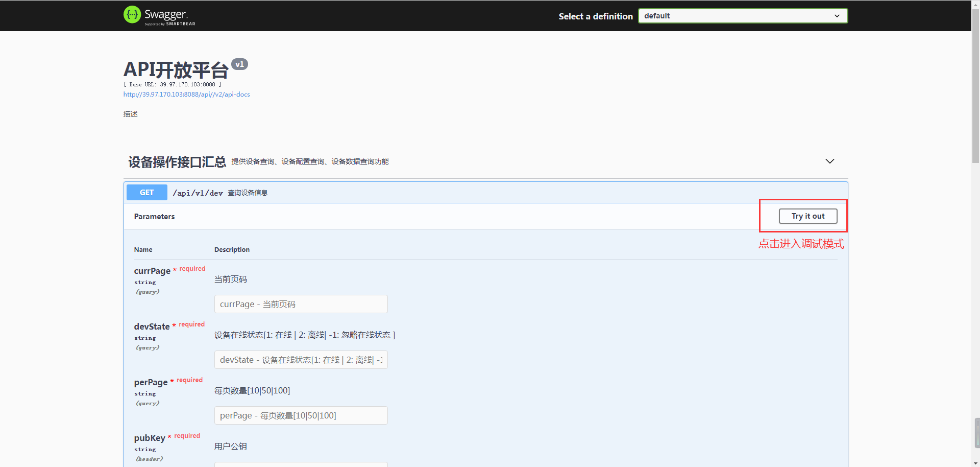Screen dimensions: 980x467
Task: Click the currPage parameter name
Action: pos(152,271)
